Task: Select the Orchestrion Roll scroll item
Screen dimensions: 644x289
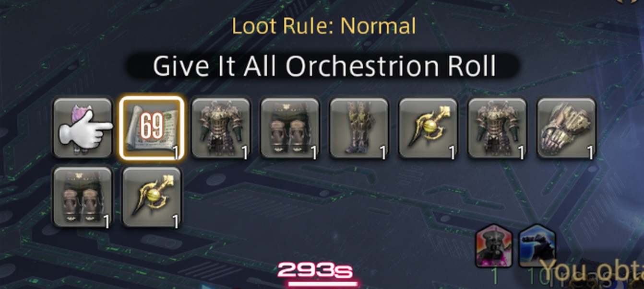Action: tap(151, 127)
